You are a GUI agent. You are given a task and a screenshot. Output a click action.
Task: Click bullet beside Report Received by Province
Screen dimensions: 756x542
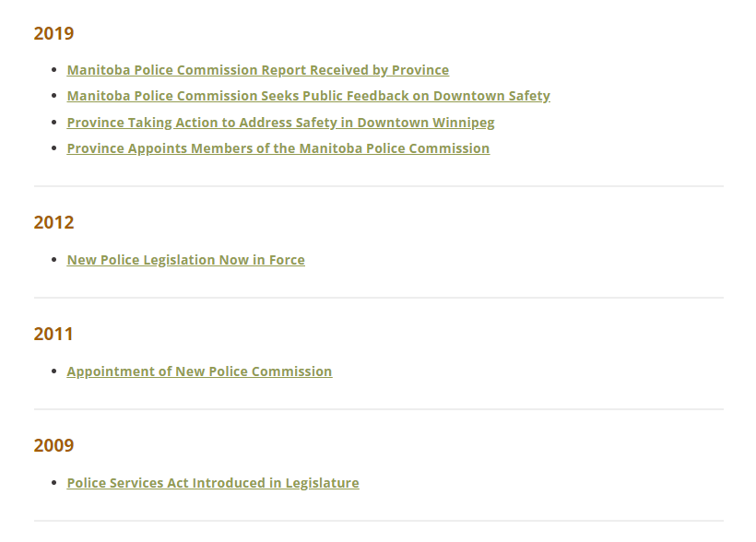coord(54,70)
